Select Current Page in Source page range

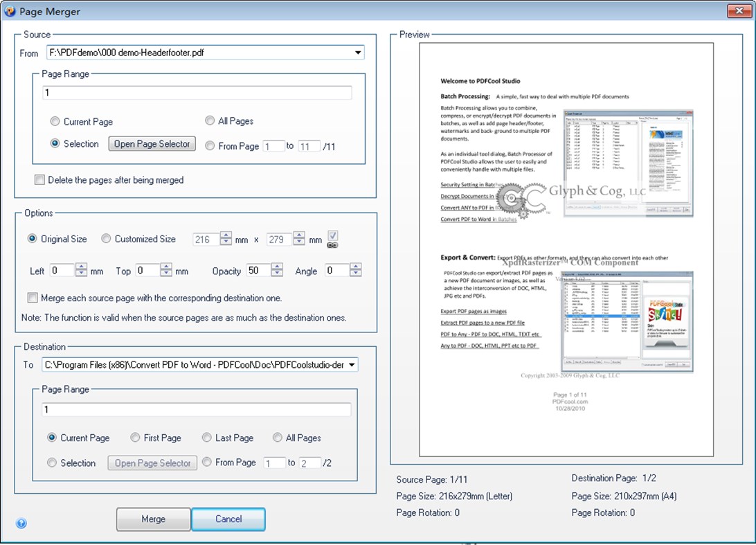tap(55, 122)
